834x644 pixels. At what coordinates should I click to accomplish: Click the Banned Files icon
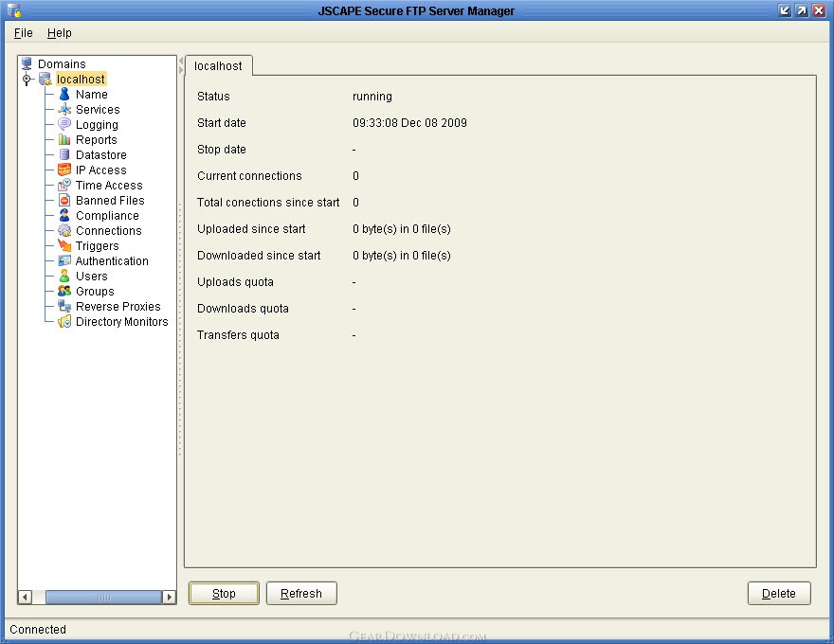coord(64,201)
